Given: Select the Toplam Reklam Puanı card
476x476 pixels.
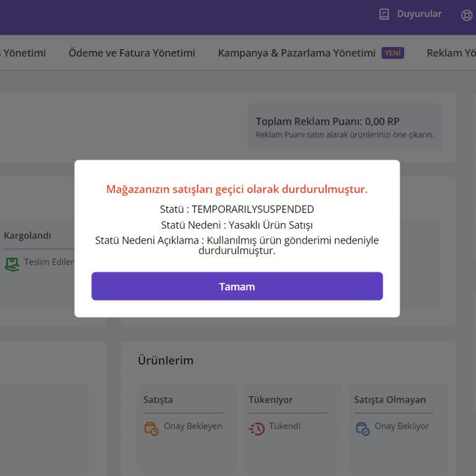Looking at the screenshot, I should (x=345, y=127).
